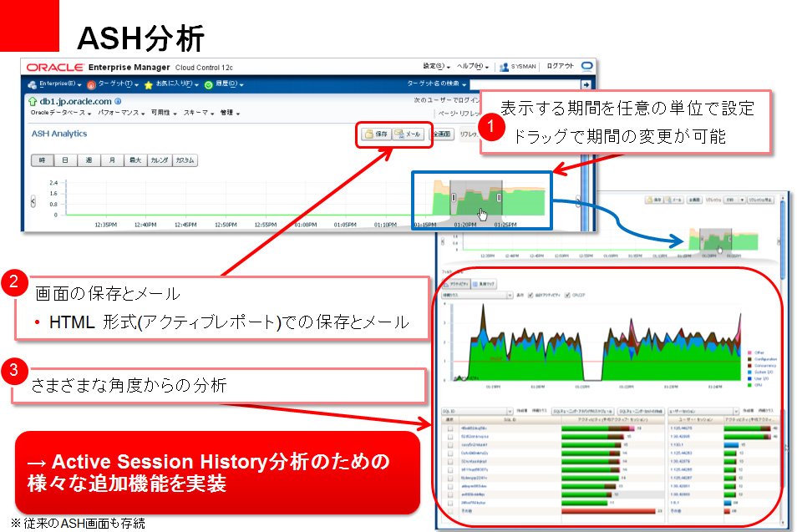The width and height of the screenshot is (797, 532).
Task: Click the info icon beside db1.jp.oracle.com
Action: click(x=118, y=101)
